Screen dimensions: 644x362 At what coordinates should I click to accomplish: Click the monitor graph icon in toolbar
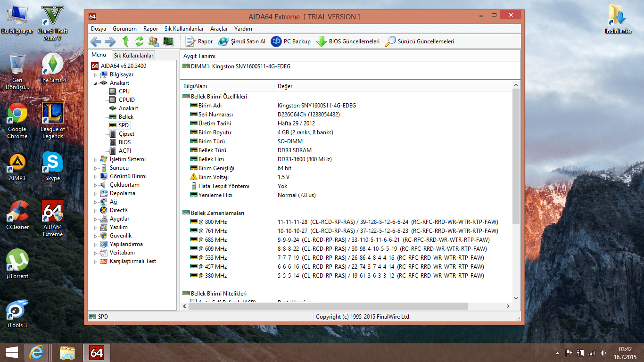(168, 41)
